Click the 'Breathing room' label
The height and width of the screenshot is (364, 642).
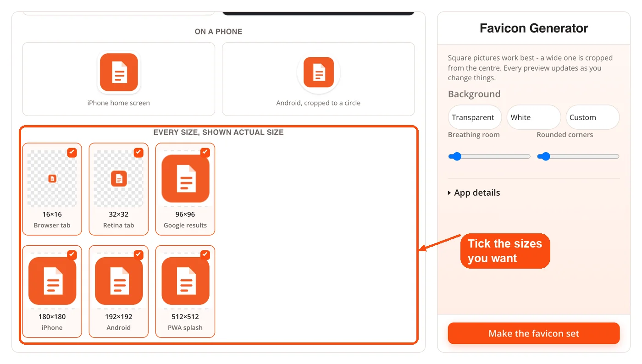474,135
